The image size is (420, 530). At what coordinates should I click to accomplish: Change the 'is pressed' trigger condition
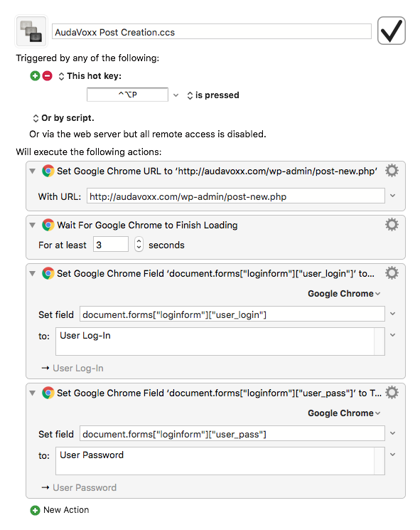[x=213, y=95]
